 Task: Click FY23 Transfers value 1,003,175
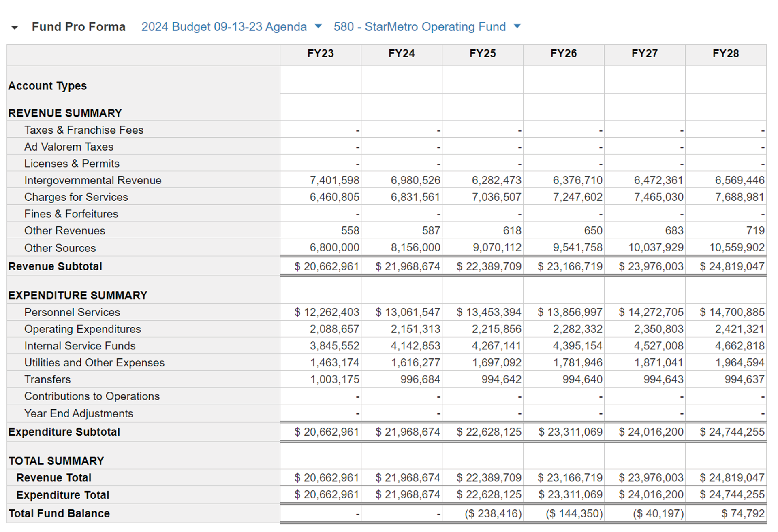[334, 379]
